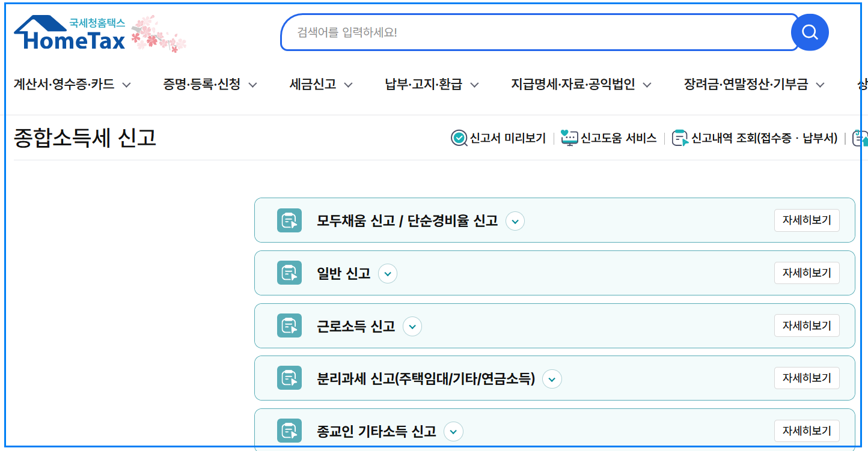Click the 신고서 미리보기 checkmark magnifier icon

point(459,138)
